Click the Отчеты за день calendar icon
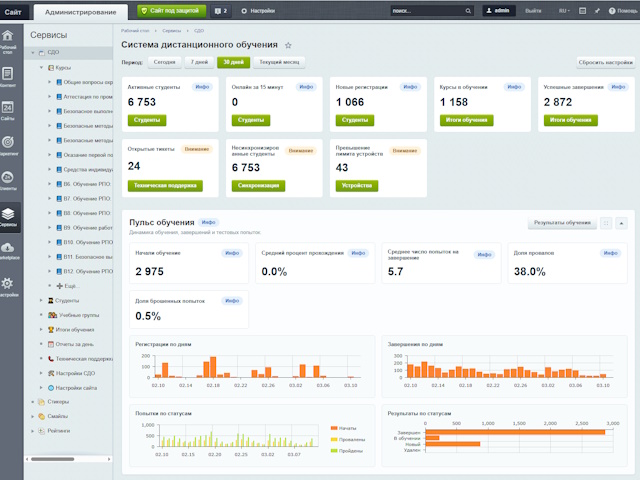640x480 pixels. tap(51, 344)
